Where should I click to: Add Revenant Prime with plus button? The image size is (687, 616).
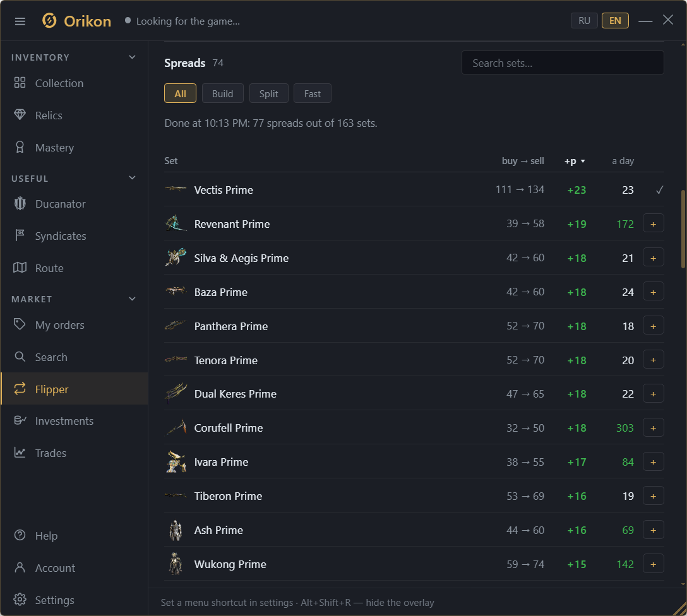tap(654, 223)
